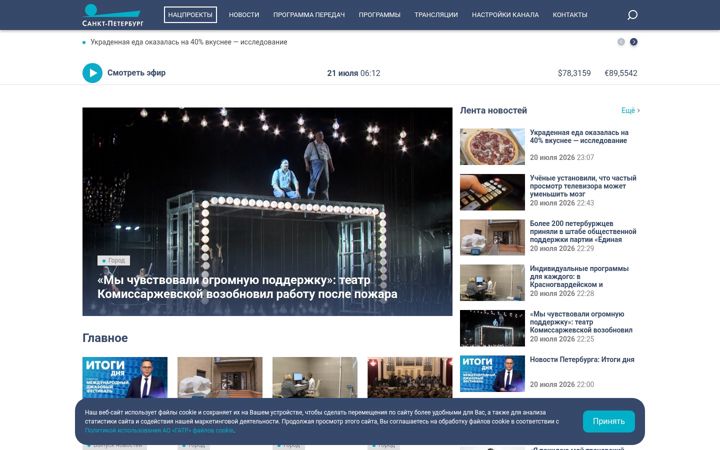Open news feed item Учёные установили
Screen dimensions: 720x450
tap(583, 186)
